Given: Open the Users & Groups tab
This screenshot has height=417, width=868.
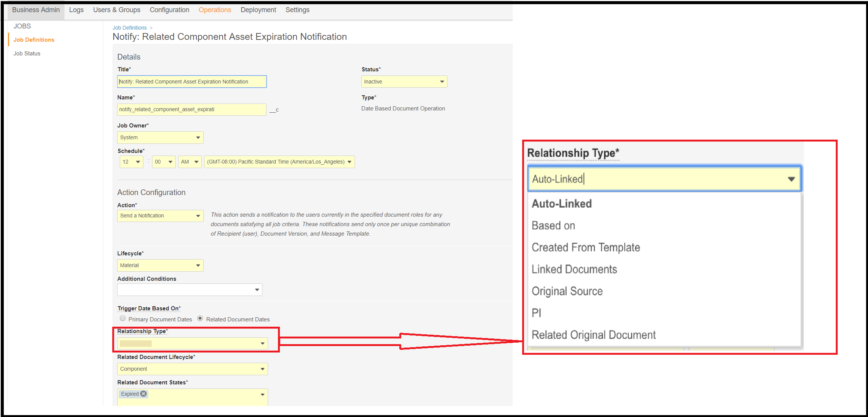Looking at the screenshot, I should click(116, 10).
